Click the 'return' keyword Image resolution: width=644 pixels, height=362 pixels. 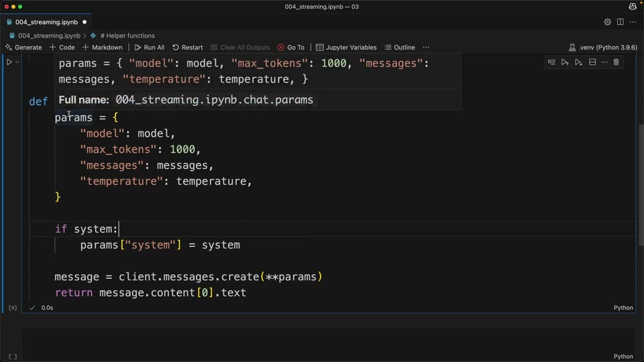coord(74,293)
